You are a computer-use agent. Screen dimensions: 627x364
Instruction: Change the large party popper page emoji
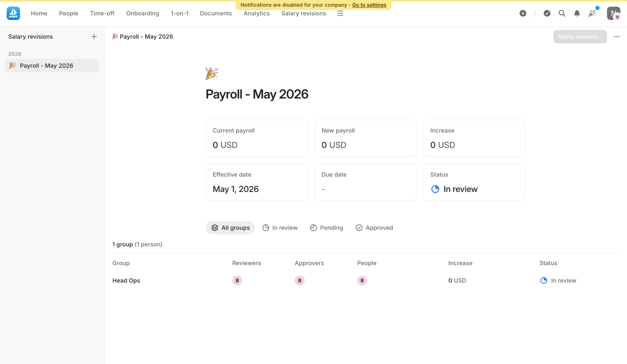(x=212, y=74)
